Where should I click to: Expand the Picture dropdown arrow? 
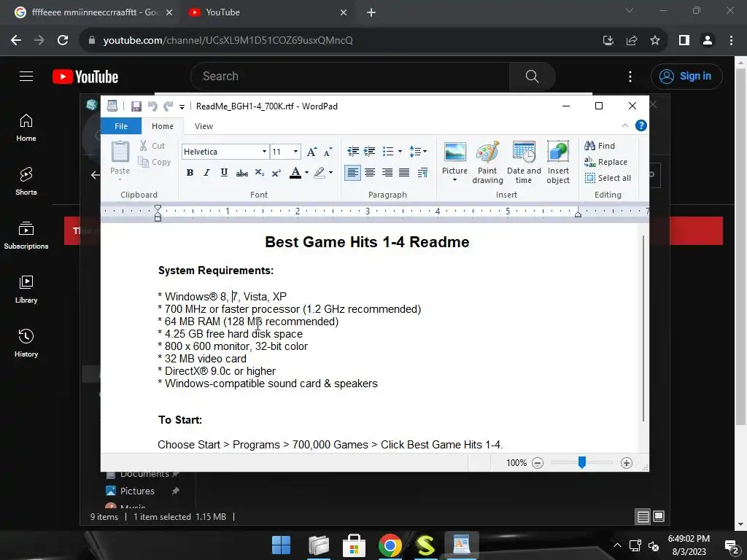[x=454, y=180]
